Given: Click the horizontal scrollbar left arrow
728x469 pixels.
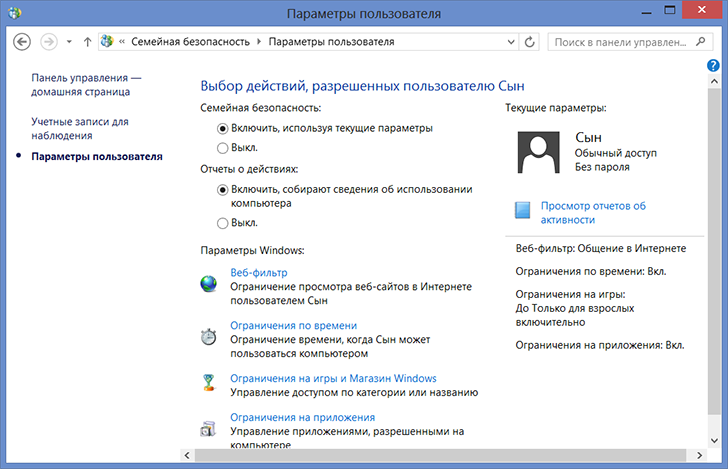Looking at the screenshot, I should pyautogui.click(x=187, y=455).
